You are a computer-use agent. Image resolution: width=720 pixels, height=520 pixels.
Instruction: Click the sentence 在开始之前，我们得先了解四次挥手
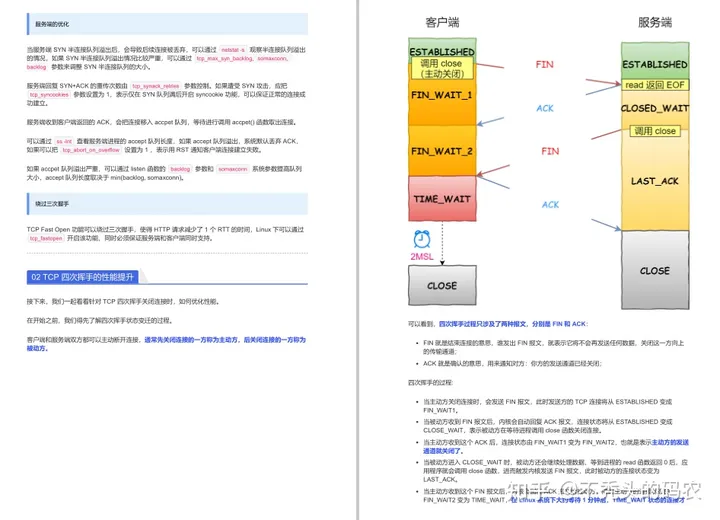click(x=100, y=321)
